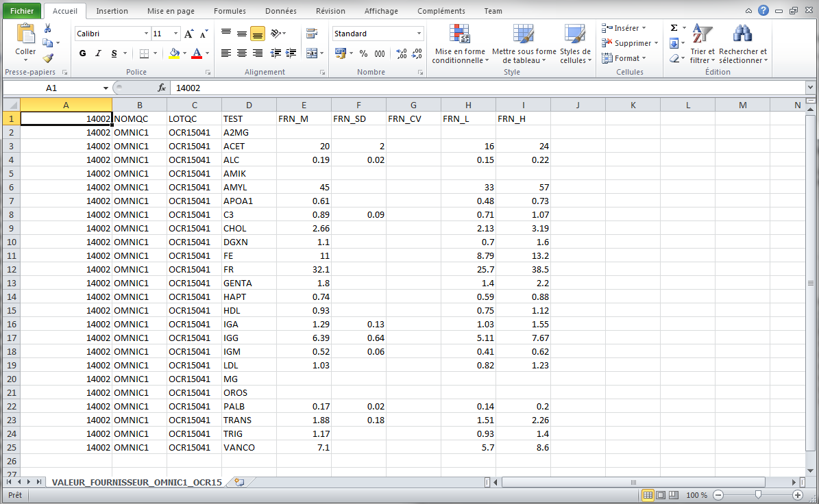Open the Fichier tab

(22, 11)
